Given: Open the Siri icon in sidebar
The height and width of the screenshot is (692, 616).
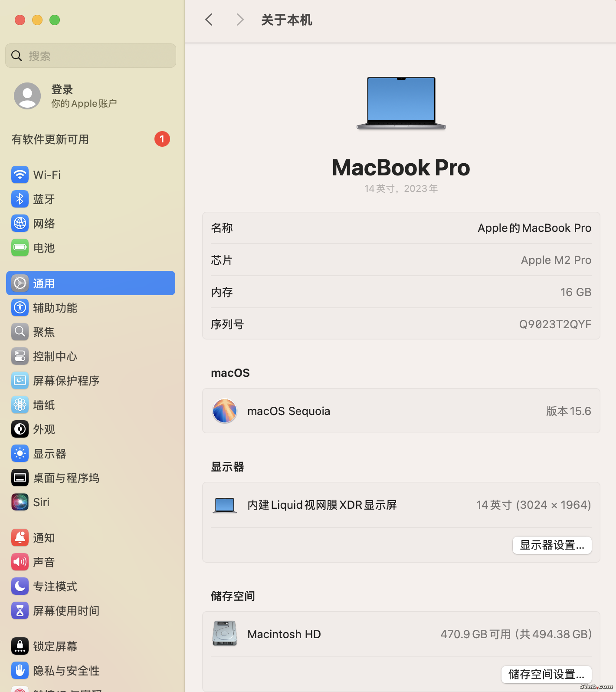Looking at the screenshot, I should tap(20, 502).
